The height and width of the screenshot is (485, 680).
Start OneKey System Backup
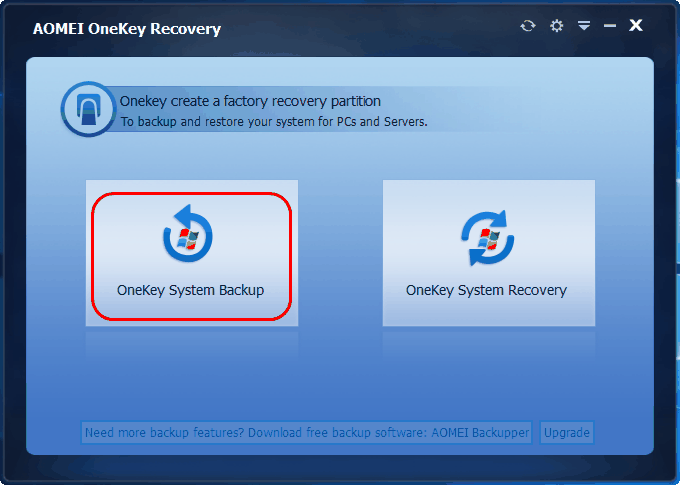tap(192, 253)
